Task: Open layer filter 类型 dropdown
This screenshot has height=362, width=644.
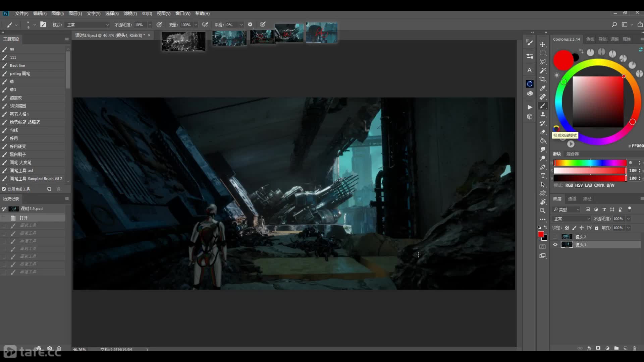Action: [x=566, y=209]
